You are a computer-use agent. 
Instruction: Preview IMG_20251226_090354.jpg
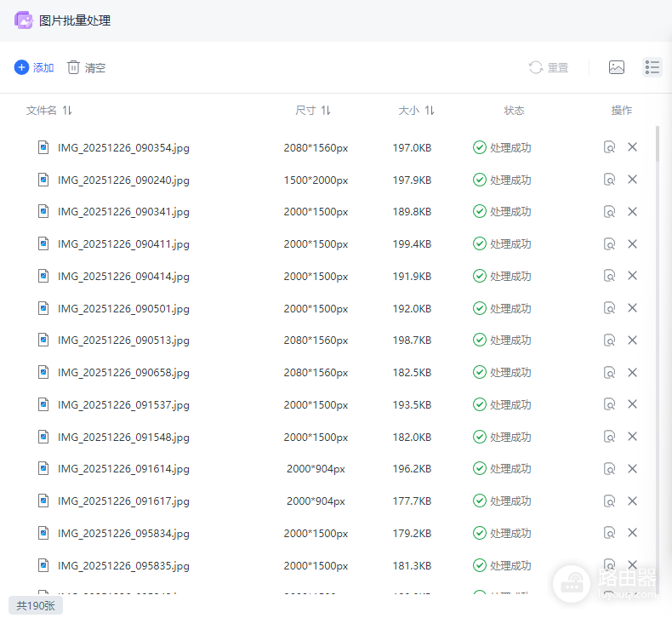609,147
